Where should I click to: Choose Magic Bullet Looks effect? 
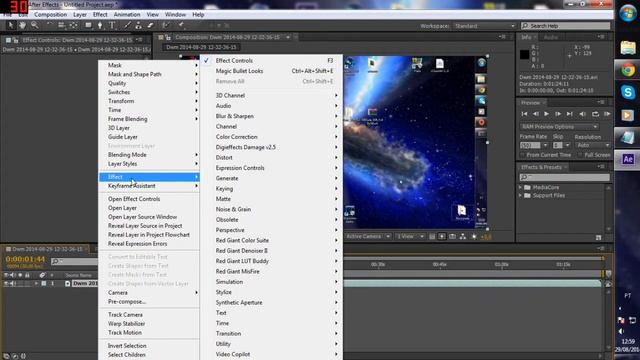(271, 71)
